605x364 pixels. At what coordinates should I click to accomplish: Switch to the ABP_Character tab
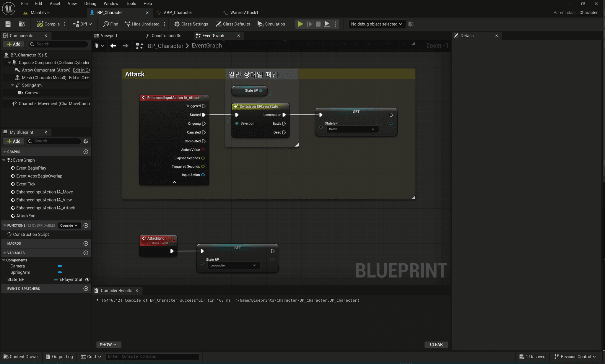pos(178,12)
